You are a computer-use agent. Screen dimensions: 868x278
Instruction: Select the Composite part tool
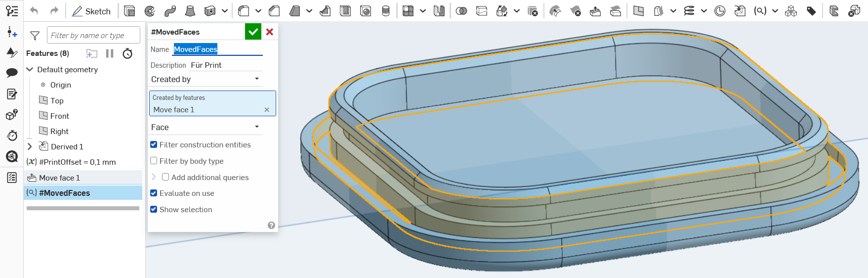[x=791, y=11]
